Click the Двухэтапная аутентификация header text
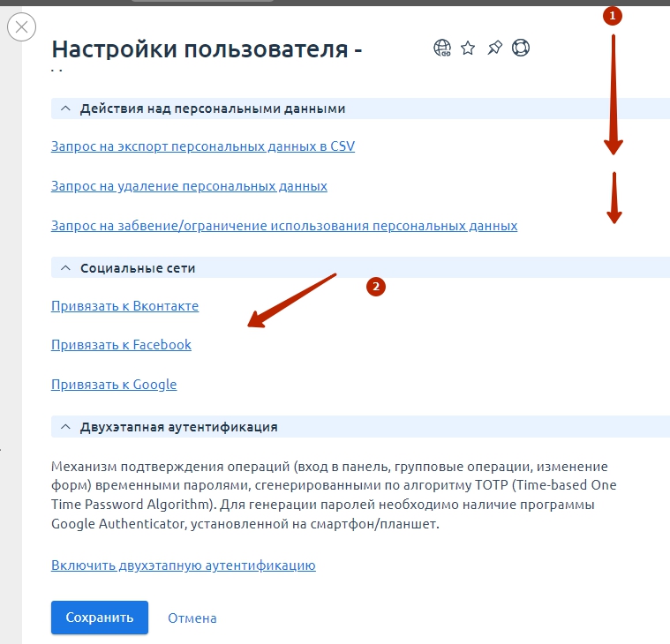 click(178, 427)
